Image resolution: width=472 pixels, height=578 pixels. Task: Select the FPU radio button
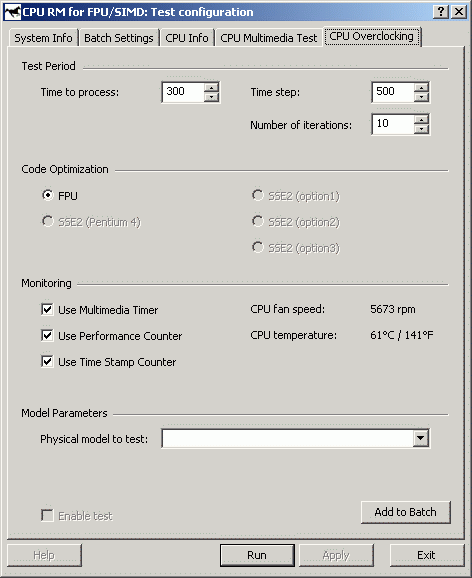click(48, 195)
